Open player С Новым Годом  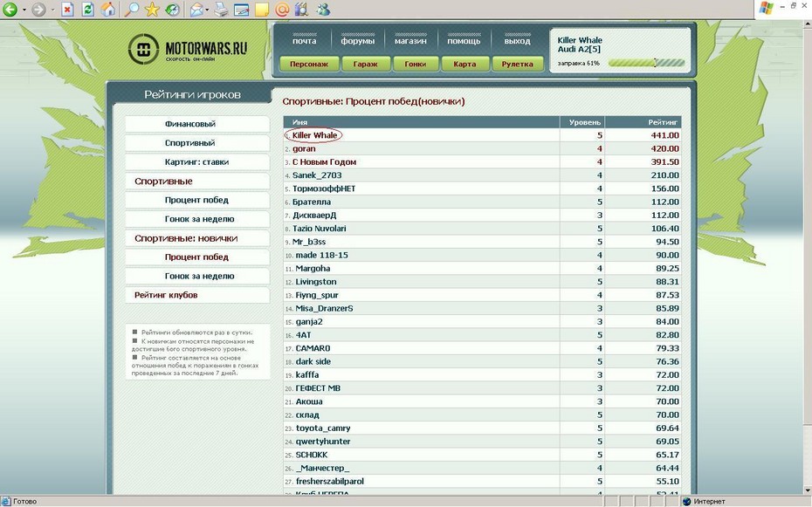coord(324,162)
